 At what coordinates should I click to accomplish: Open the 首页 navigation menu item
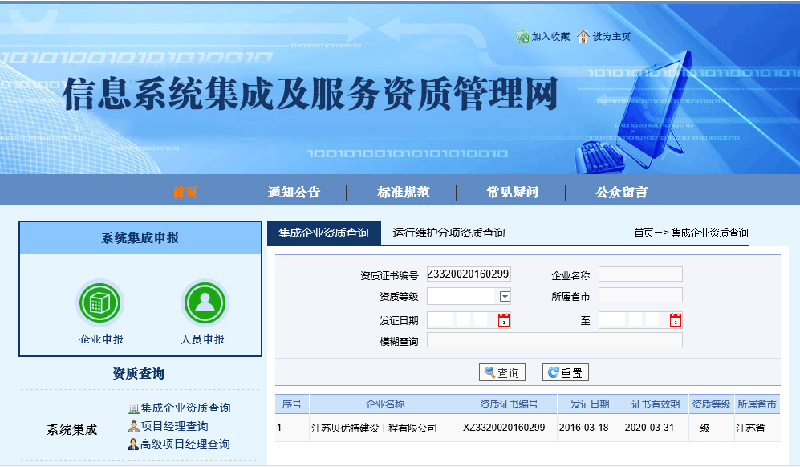click(x=185, y=192)
